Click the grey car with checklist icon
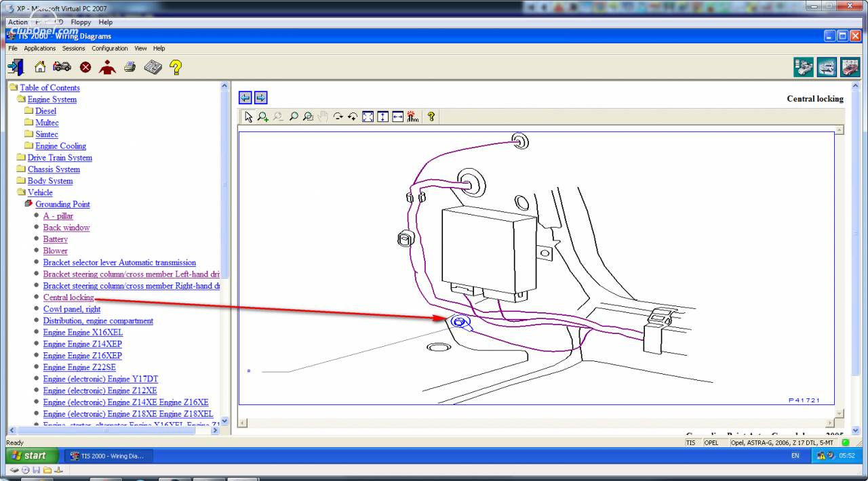This screenshot has height=481, width=868. [x=804, y=67]
